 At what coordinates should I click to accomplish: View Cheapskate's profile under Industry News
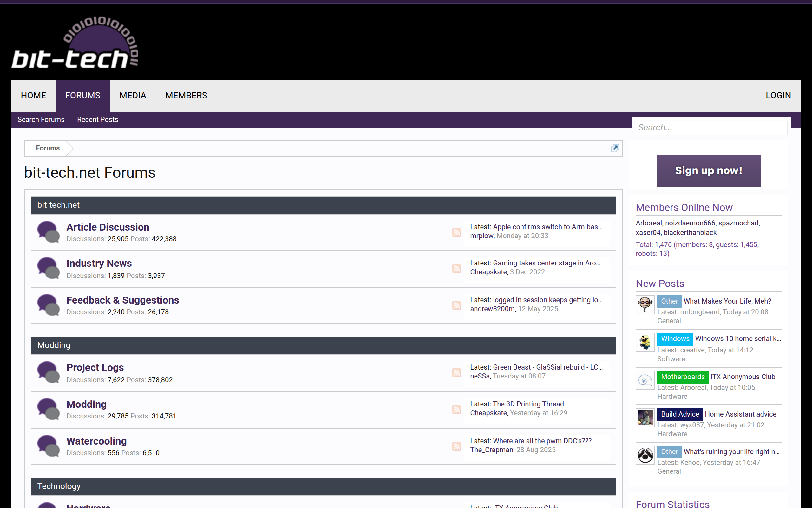tap(488, 272)
